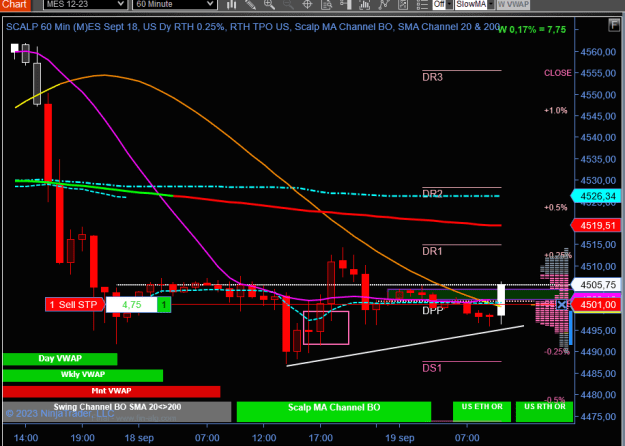Toggle the Chart Trader icon
The image size is (625, 446).
(345, 4)
